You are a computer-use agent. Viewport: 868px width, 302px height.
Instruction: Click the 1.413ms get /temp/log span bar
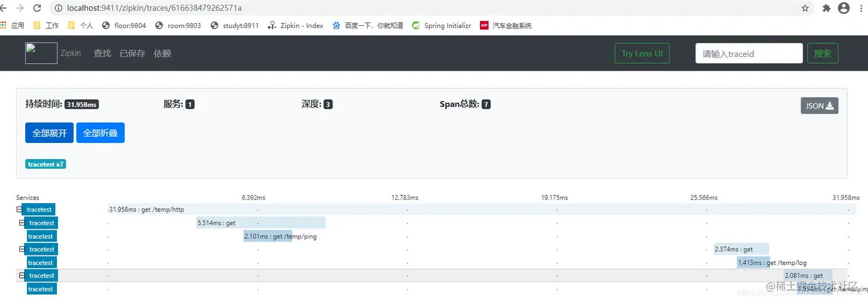[754, 263]
